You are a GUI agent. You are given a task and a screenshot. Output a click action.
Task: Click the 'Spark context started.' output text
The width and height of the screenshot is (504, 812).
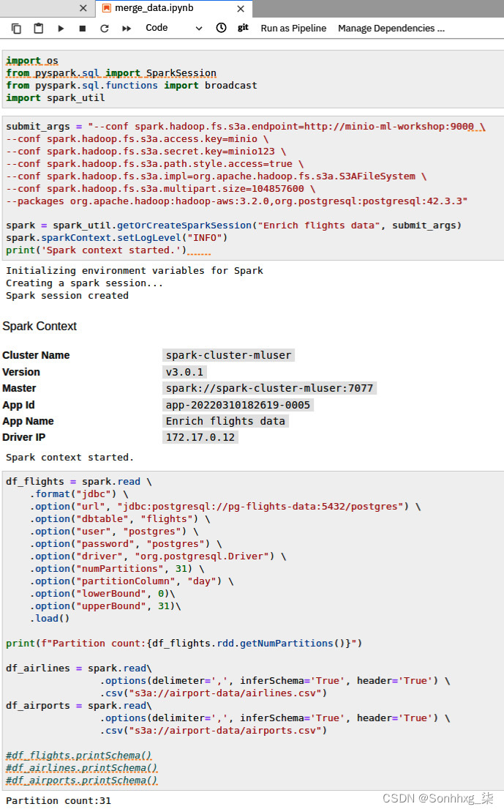pos(69,458)
